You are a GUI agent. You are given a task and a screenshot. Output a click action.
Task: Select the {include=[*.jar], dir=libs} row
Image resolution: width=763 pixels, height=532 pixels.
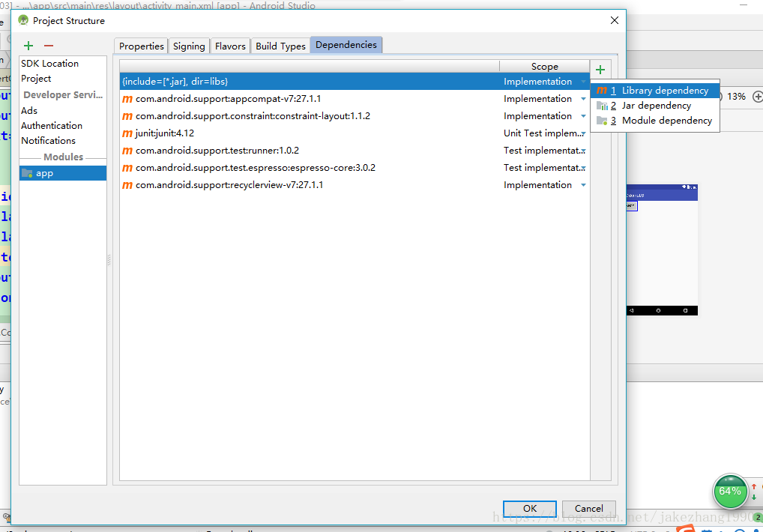pyautogui.click(x=355, y=82)
